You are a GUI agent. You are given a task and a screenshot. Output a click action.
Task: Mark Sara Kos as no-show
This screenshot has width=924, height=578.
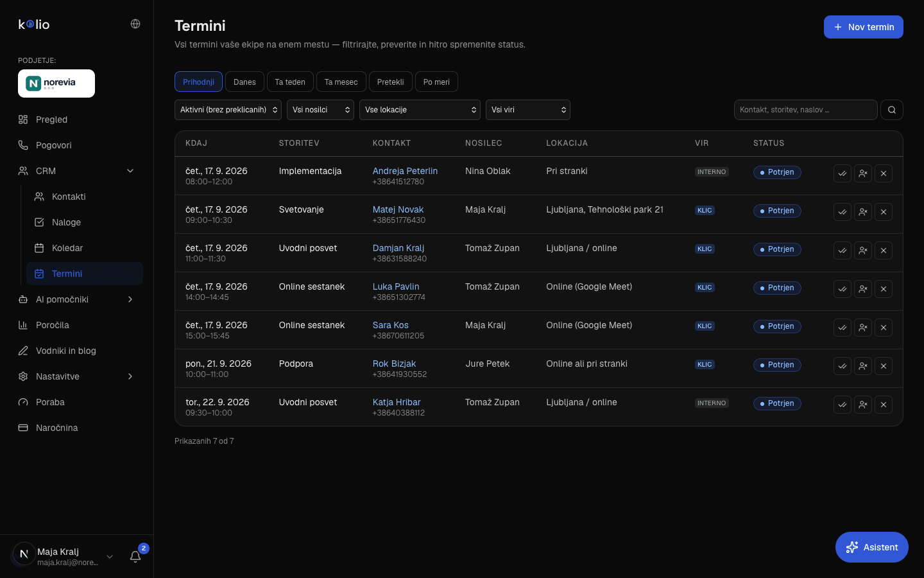[863, 328]
